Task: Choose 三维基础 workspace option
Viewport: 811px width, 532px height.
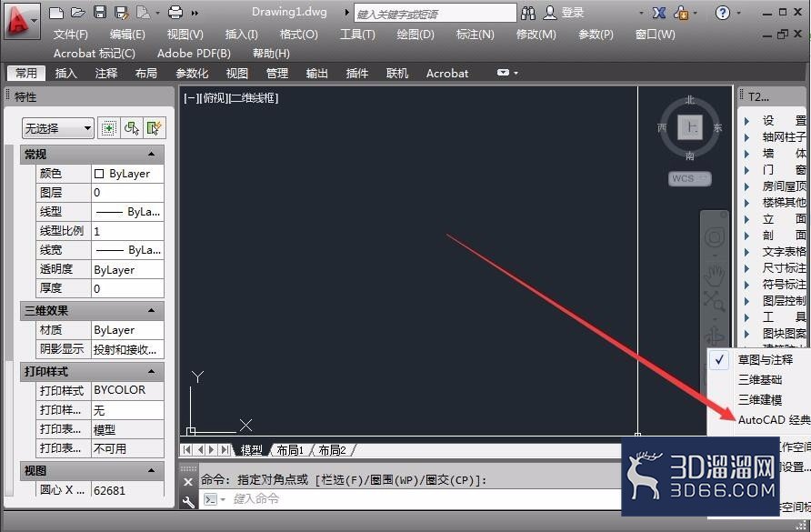Action: [x=760, y=379]
